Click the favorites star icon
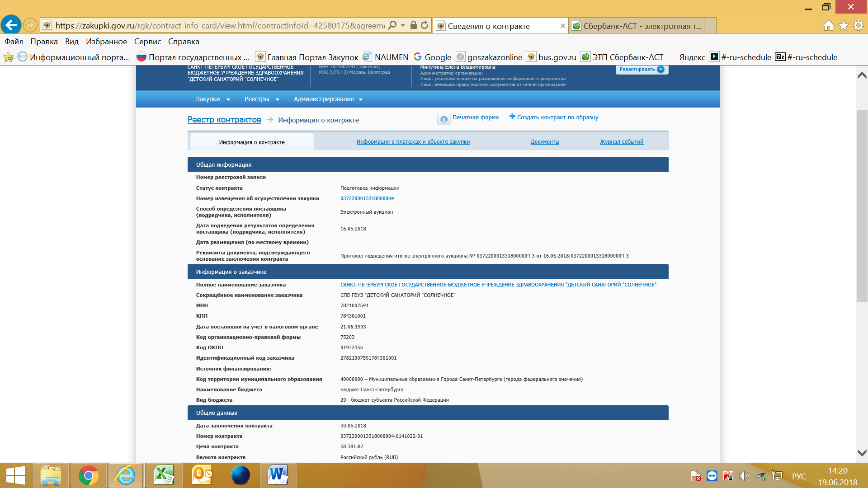Image resolution: width=868 pixels, height=488 pixels. tap(843, 26)
